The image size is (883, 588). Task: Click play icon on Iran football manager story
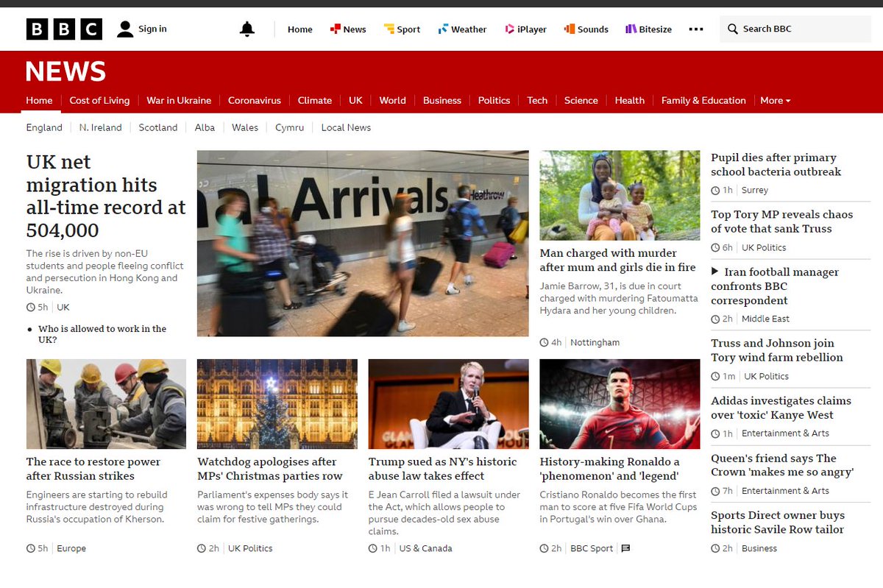pos(715,272)
